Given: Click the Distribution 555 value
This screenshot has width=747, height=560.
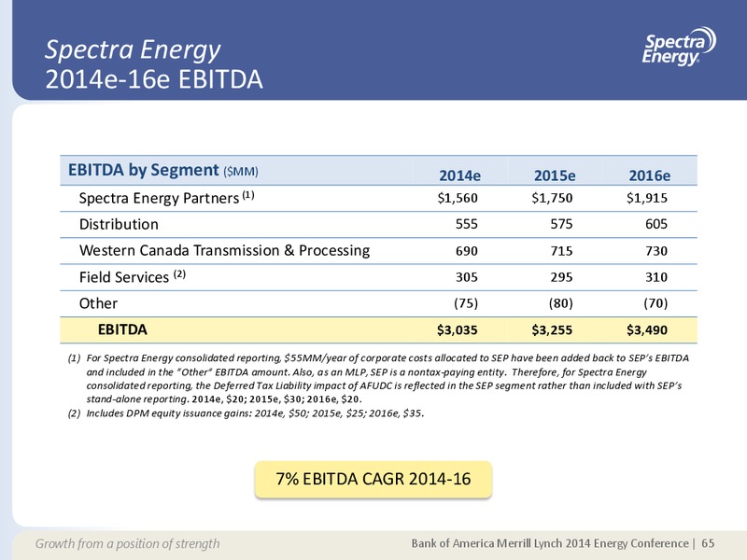Looking at the screenshot, I should point(466,224).
